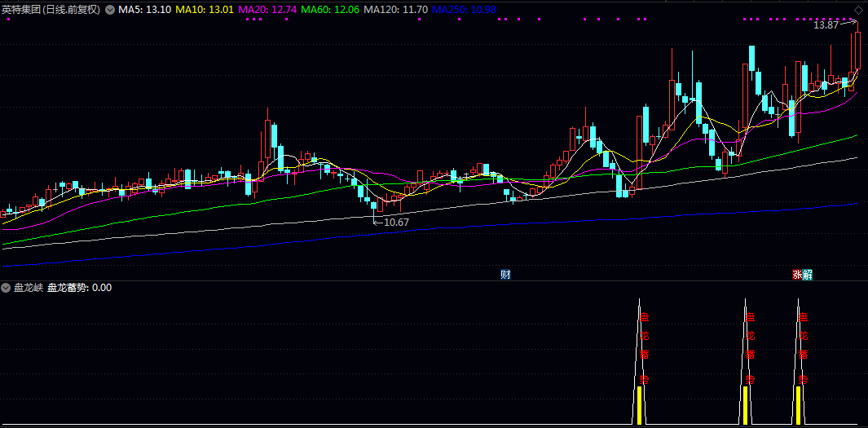
Task: Select the MA20: 12.74 indicator label
Action: click(x=268, y=10)
